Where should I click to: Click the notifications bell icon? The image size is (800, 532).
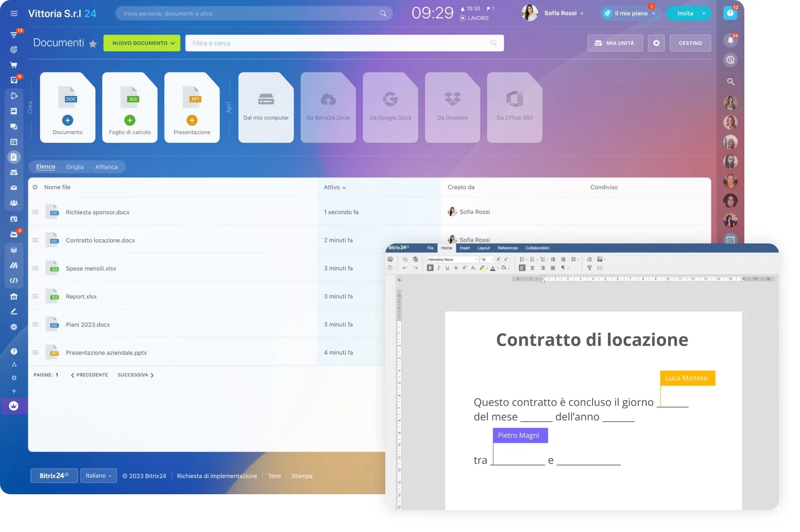[730, 40]
